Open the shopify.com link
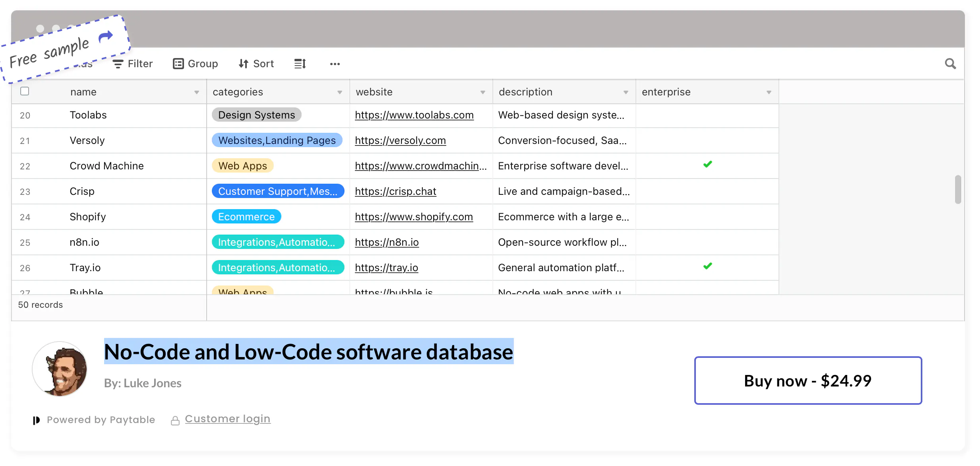 pos(414,217)
